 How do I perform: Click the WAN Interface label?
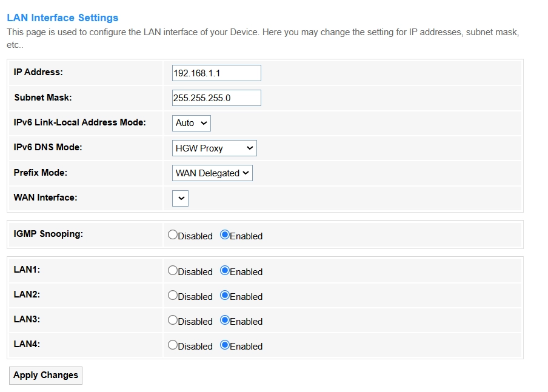coord(45,197)
